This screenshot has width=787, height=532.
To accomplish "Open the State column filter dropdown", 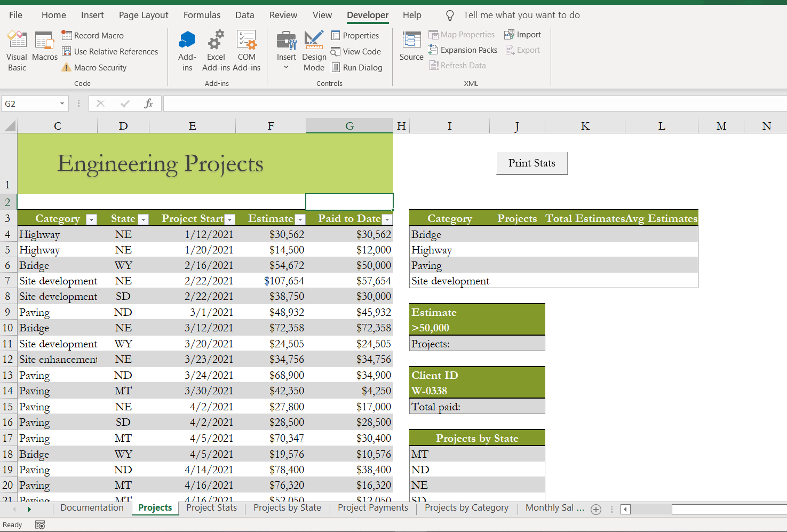I will 143,219.
